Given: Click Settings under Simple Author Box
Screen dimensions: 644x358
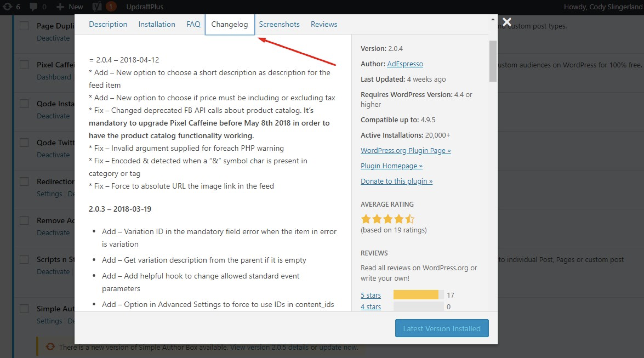Looking at the screenshot, I should click(x=49, y=321).
